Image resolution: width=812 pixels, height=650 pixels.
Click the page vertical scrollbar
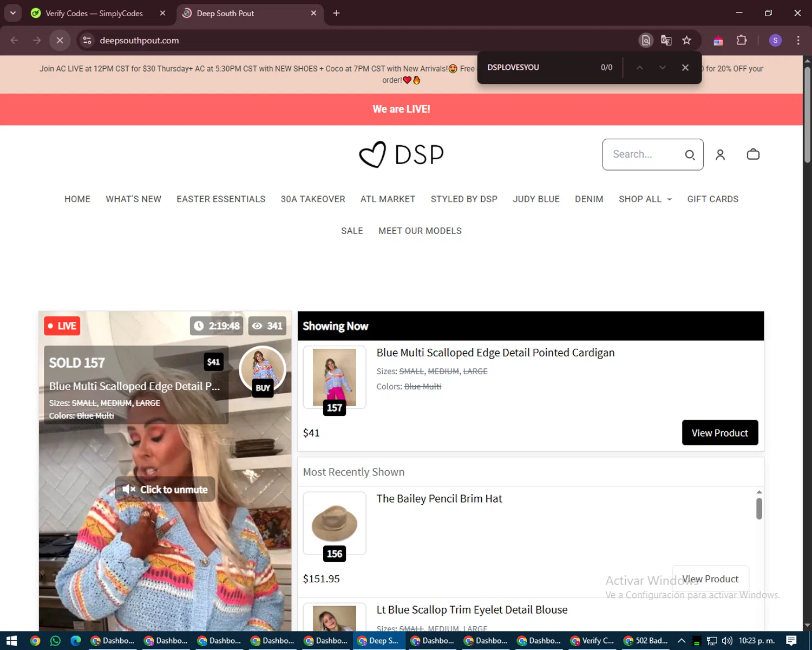[x=807, y=115]
